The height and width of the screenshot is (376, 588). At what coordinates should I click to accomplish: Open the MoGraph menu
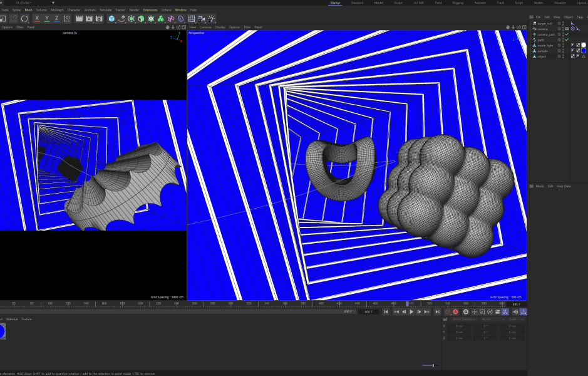[57, 10]
